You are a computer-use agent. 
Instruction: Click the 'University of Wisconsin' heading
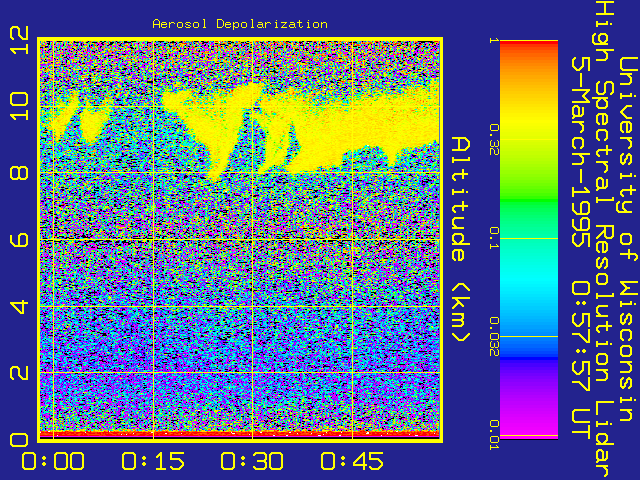click(x=628, y=240)
